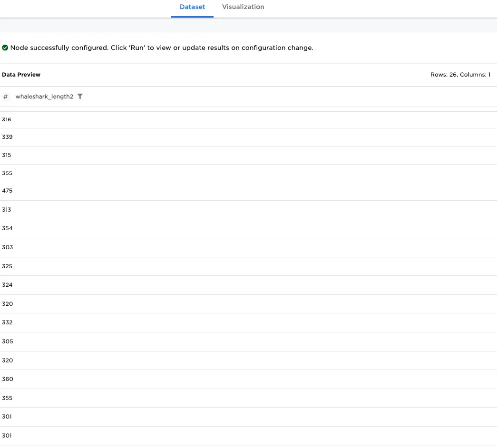This screenshot has width=497, height=448.
Task: Select the row with value 339
Action: (7, 137)
